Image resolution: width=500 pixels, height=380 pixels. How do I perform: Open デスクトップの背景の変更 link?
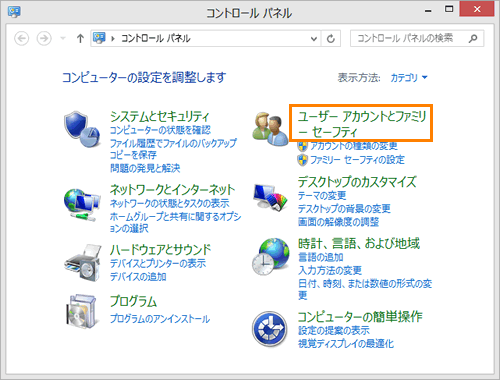tap(344, 209)
